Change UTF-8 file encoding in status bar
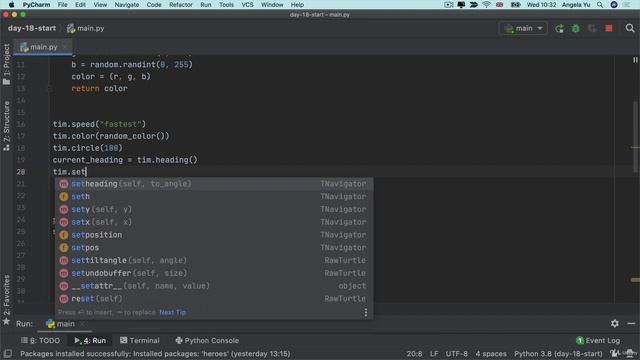This screenshot has width=640, height=360. point(456,354)
